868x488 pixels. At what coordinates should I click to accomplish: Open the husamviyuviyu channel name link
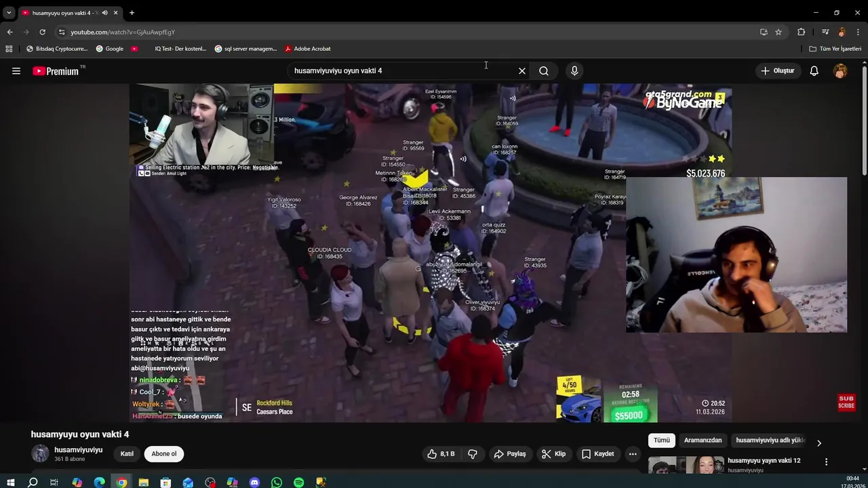(79, 450)
